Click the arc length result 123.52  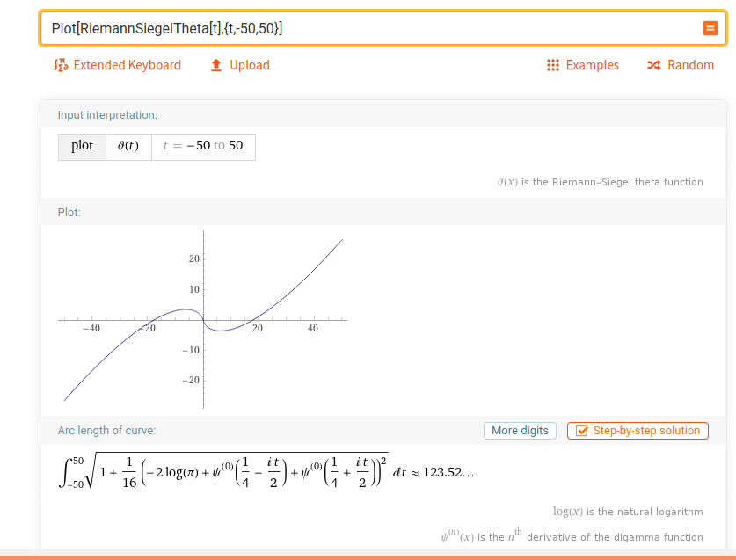click(x=448, y=472)
